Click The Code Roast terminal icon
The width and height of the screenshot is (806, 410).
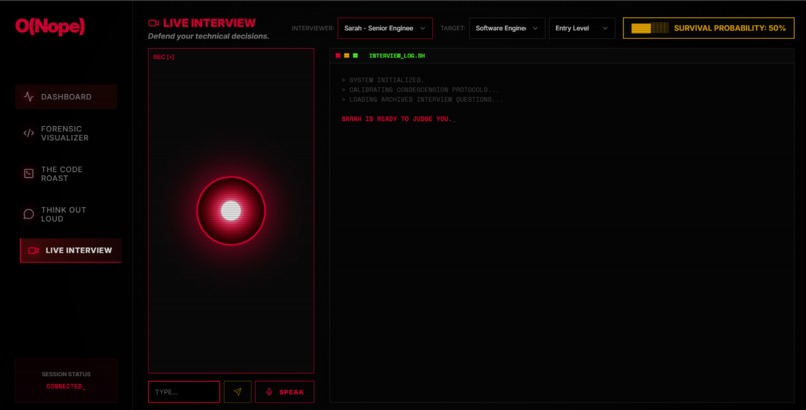(29, 174)
